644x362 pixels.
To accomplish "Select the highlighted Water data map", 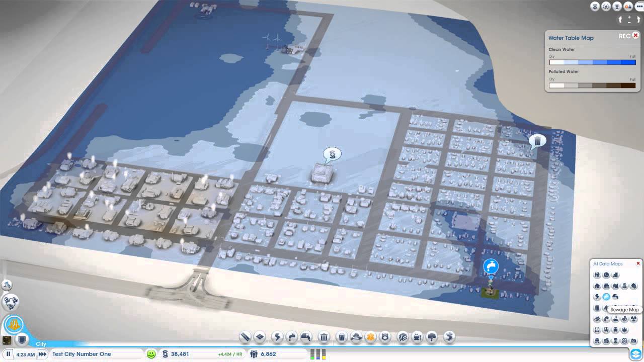I will (606, 297).
